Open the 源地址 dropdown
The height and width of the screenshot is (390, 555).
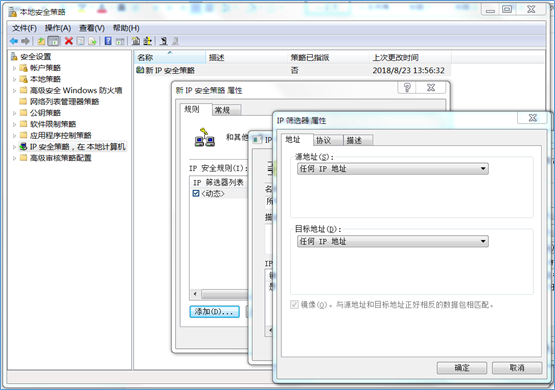point(393,169)
